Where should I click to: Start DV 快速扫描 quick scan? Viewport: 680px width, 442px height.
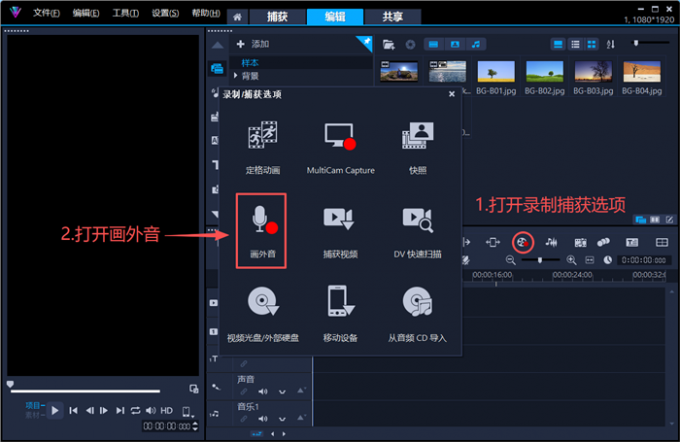418,232
